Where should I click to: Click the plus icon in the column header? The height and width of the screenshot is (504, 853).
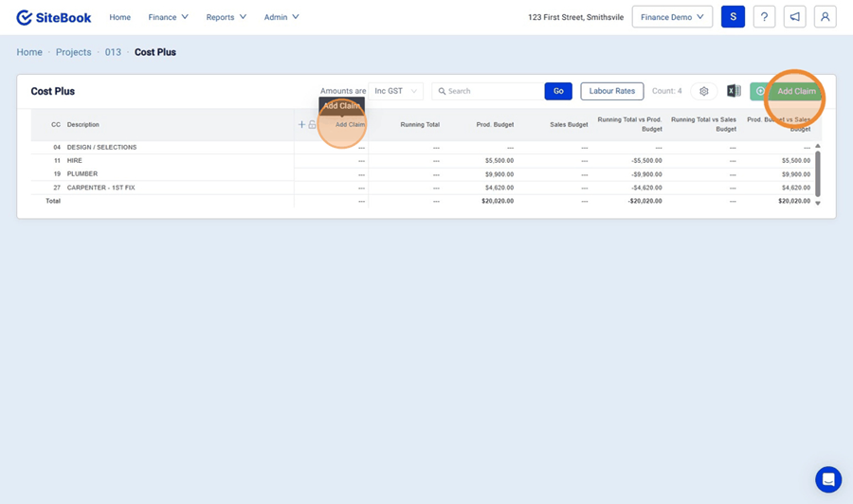click(302, 125)
